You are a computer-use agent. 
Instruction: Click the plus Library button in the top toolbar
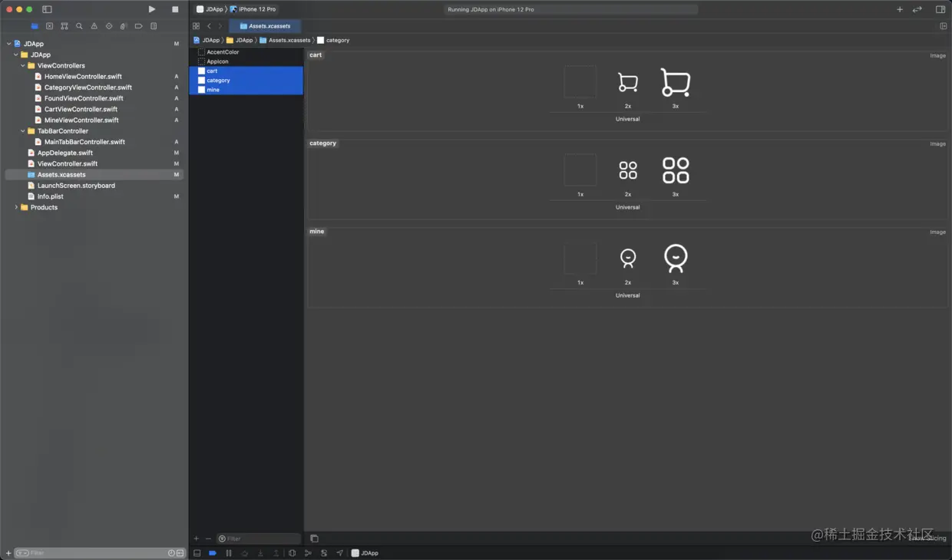click(900, 9)
